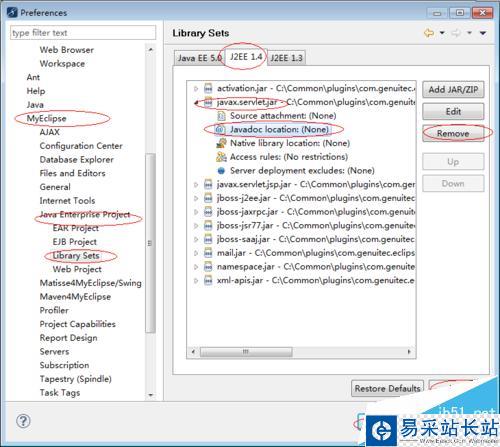500x447 pixels.
Task: Select Servers tree item
Action: [x=54, y=352]
